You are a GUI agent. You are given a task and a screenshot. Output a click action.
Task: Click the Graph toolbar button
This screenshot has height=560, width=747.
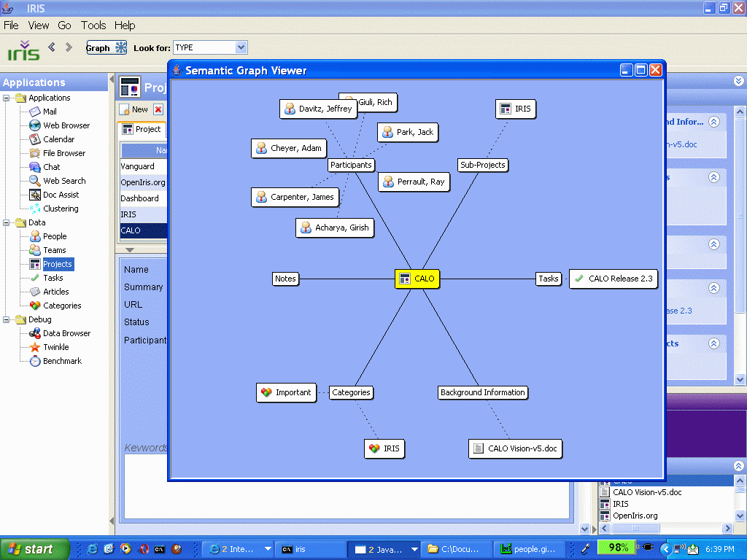(x=107, y=47)
